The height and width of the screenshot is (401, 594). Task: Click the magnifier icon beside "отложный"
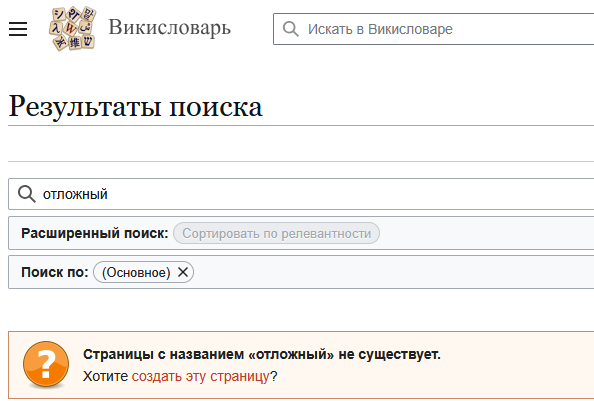pos(27,194)
